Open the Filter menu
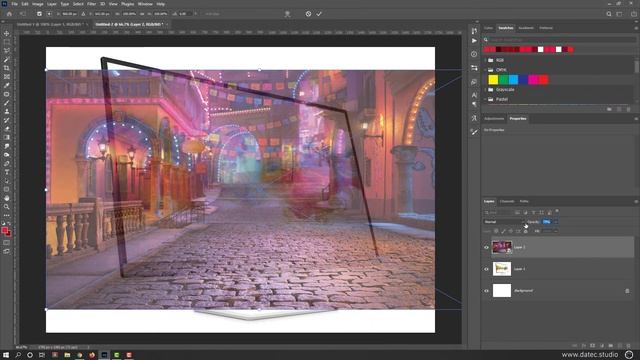640x360 pixels. tap(91, 4)
